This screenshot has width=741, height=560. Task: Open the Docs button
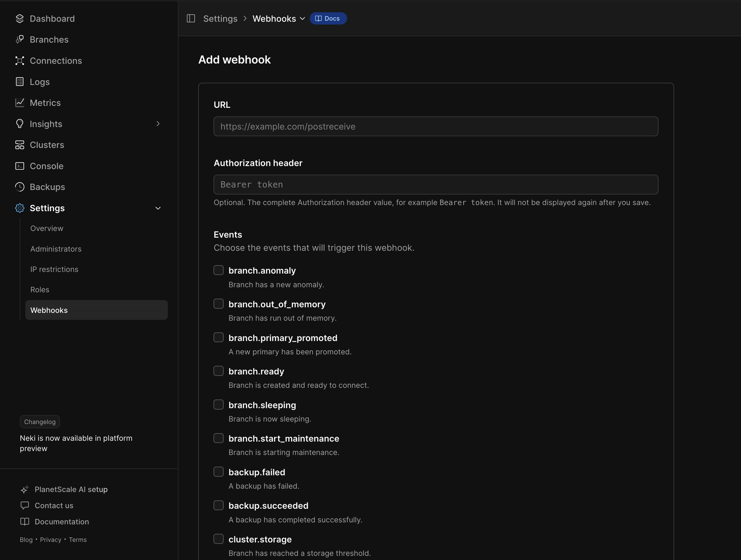(x=328, y=18)
